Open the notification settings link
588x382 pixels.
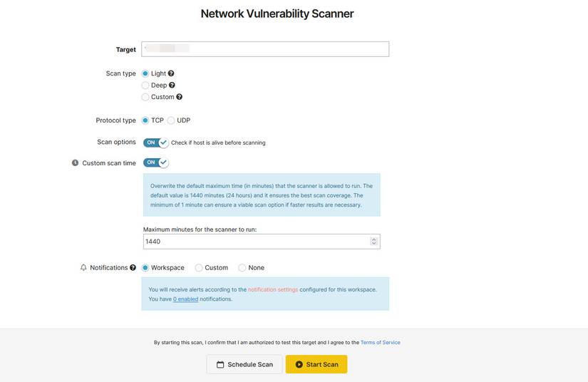273,289
